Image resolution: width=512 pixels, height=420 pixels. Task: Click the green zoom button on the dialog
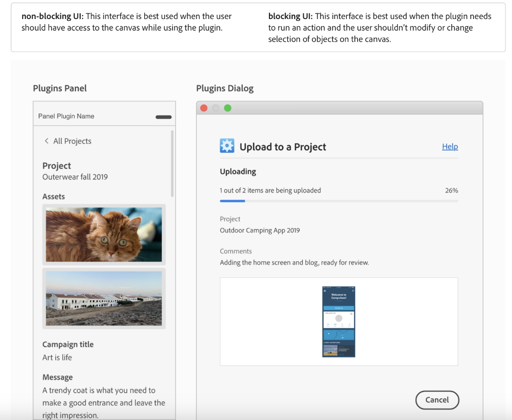[x=227, y=108]
